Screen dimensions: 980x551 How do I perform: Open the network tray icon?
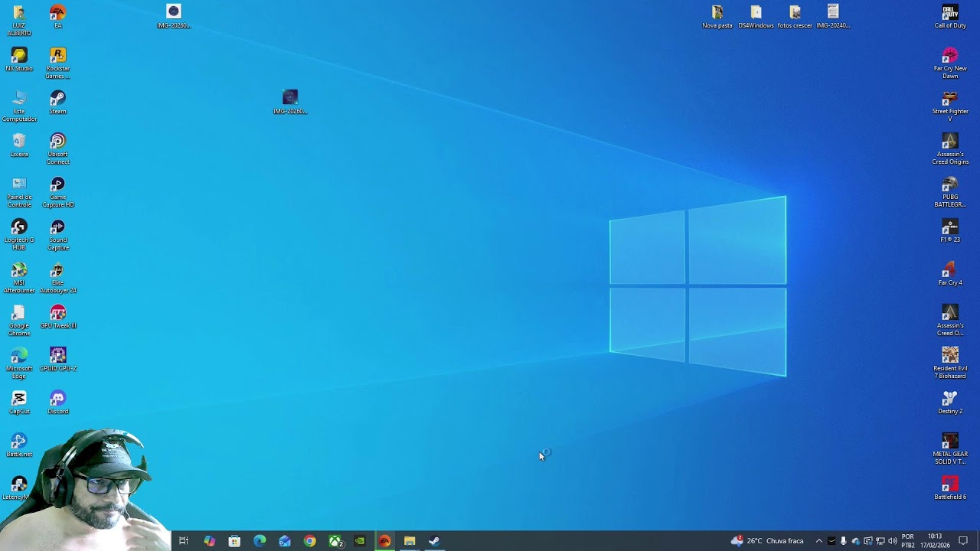[x=880, y=541]
